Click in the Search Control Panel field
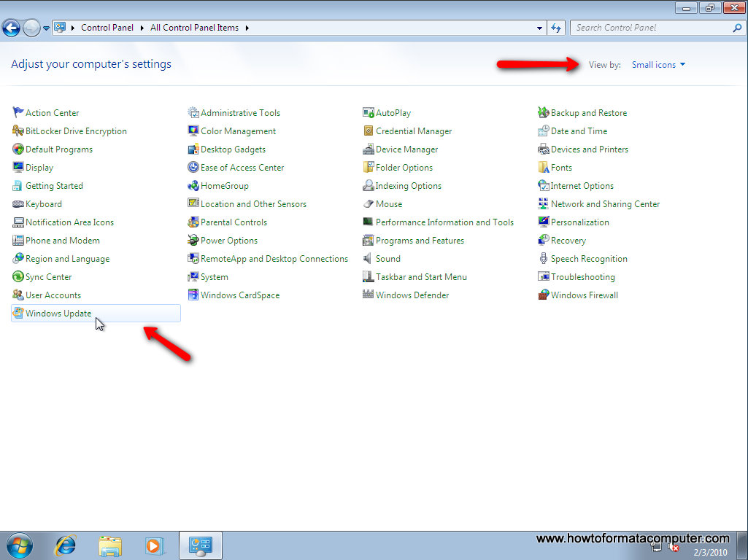748x560 pixels. [x=651, y=28]
